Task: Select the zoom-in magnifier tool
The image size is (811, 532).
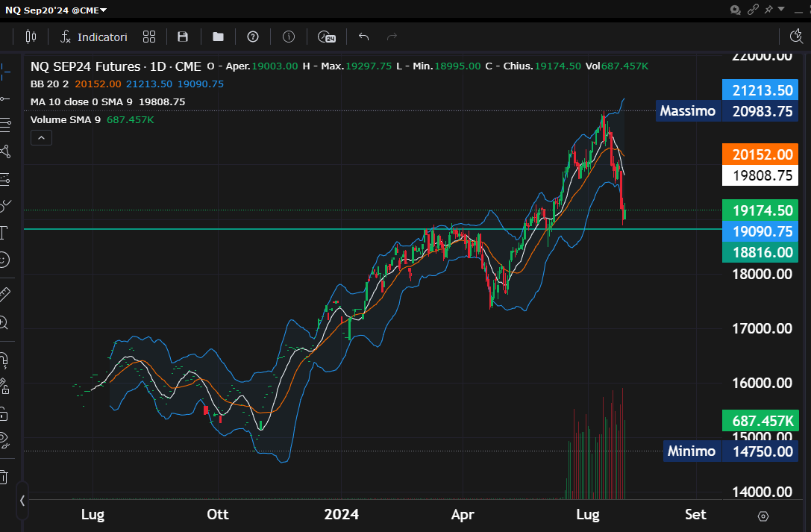Action: coord(5,322)
